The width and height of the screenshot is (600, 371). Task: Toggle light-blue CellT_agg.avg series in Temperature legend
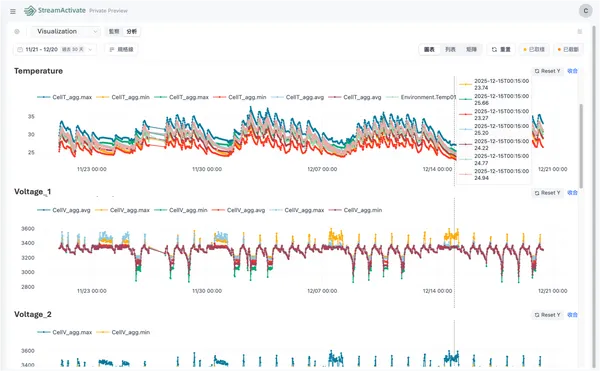(297, 98)
